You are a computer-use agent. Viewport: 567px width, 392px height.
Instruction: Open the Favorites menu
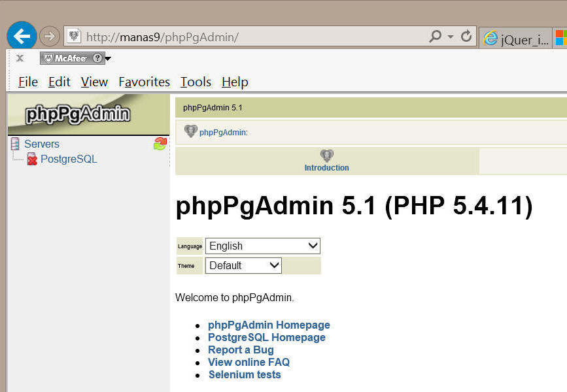tap(145, 82)
